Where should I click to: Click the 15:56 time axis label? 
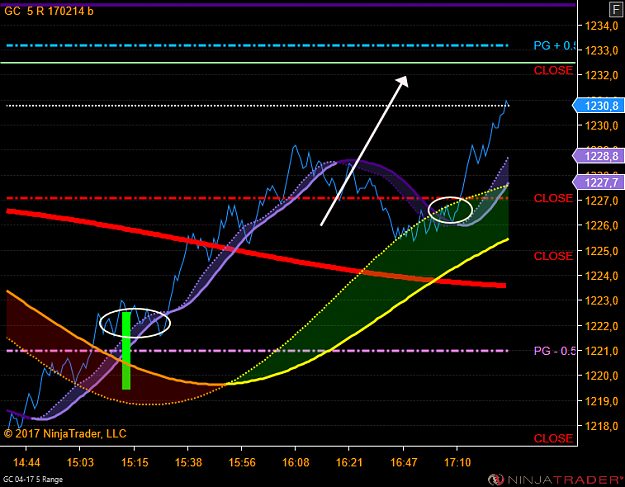point(242,463)
